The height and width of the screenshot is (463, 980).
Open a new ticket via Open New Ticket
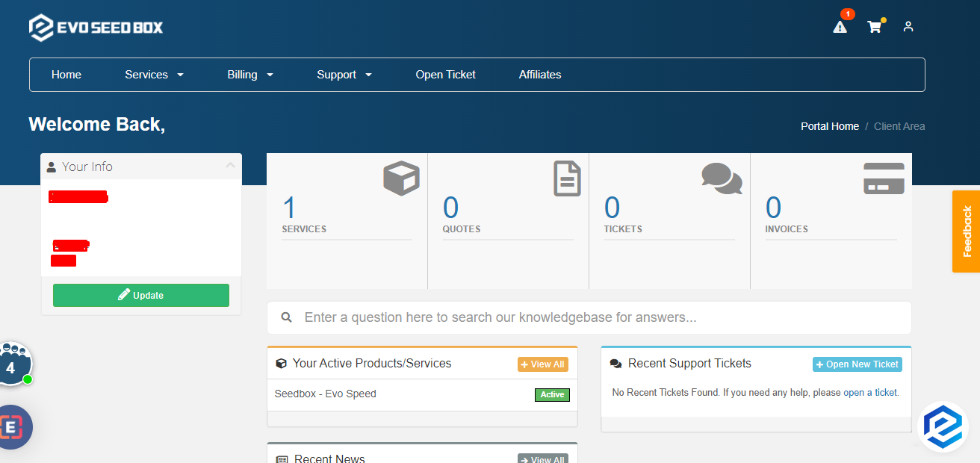point(857,364)
